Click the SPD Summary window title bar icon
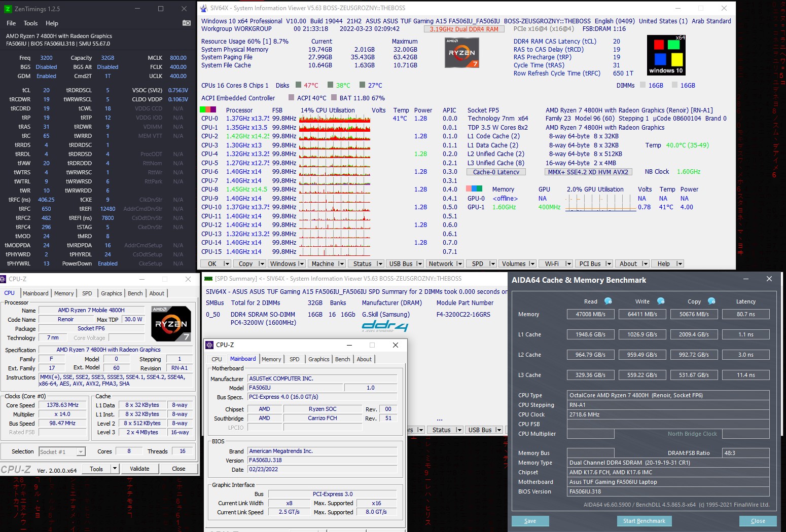 (x=207, y=278)
